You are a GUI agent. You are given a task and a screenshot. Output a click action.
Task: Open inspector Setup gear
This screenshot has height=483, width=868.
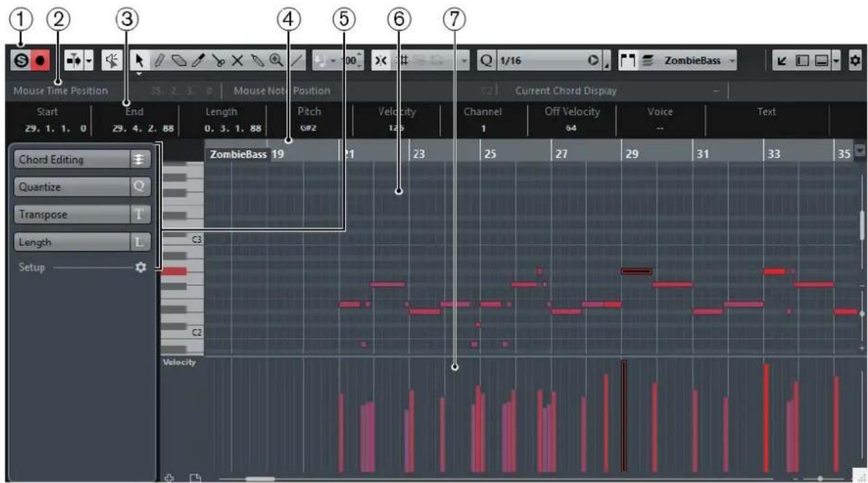click(x=141, y=268)
